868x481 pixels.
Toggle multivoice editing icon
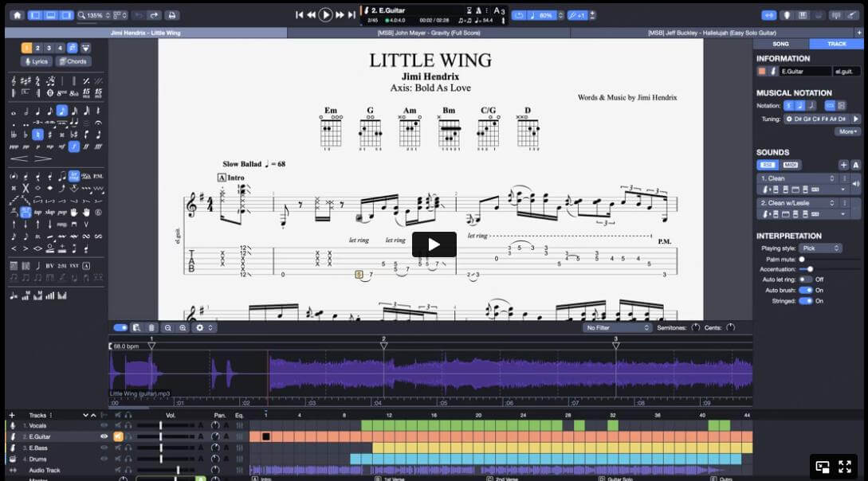coord(73,48)
